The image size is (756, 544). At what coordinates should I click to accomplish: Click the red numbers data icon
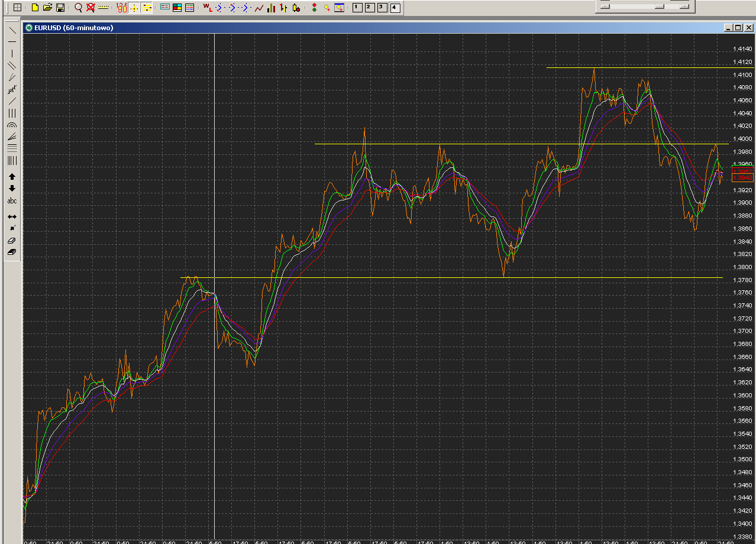click(121, 8)
